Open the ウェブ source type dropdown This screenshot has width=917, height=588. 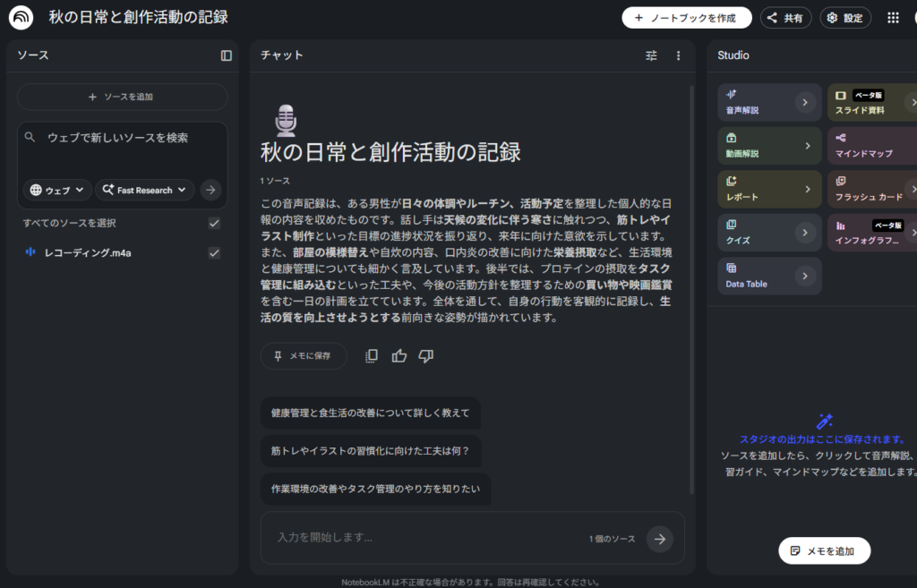(x=57, y=190)
